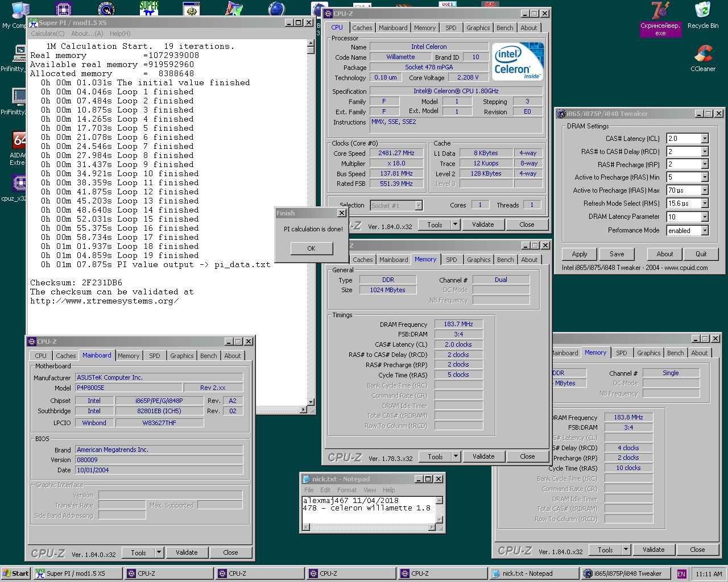Switch to Super PI from the taskbar
The width and height of the screenshot is (728, 582).
[77, 573]
